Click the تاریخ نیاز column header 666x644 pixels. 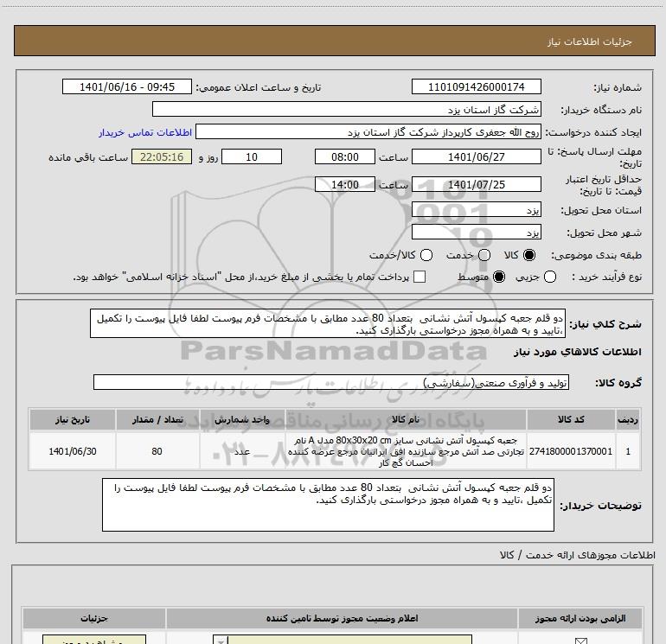coord(72,419)
